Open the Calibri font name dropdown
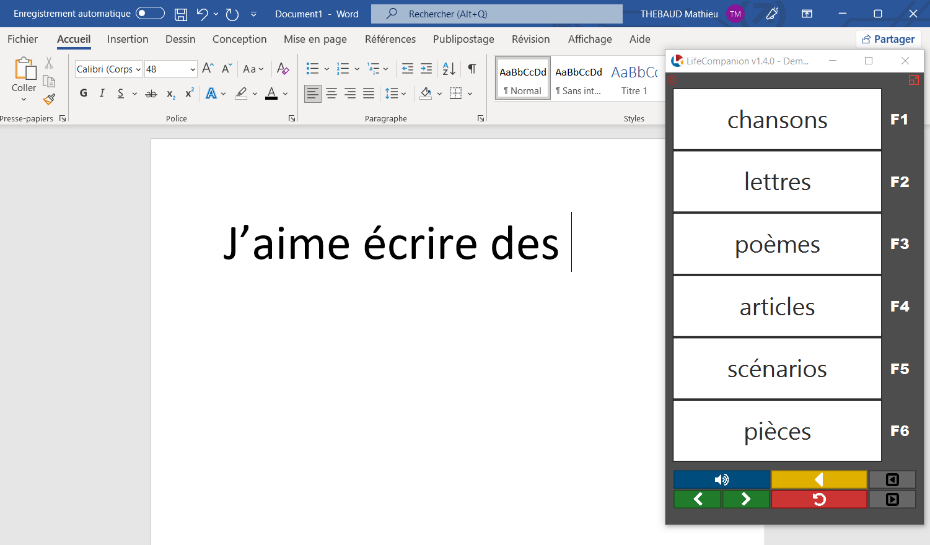The image size is (930, 545). click(137, 69)
